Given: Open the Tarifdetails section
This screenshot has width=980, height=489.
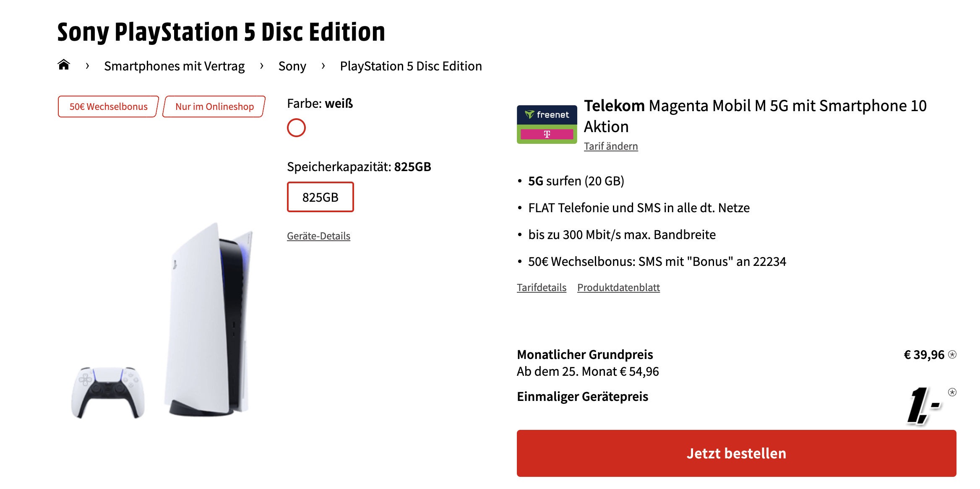Looking at the screenshot, I should point(542,287).
